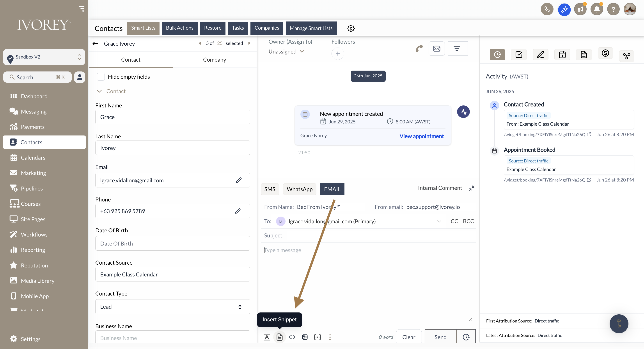Viewport: 644px width, 349px height.
Task: Click the View appointment link
Action: click(422, 136)
